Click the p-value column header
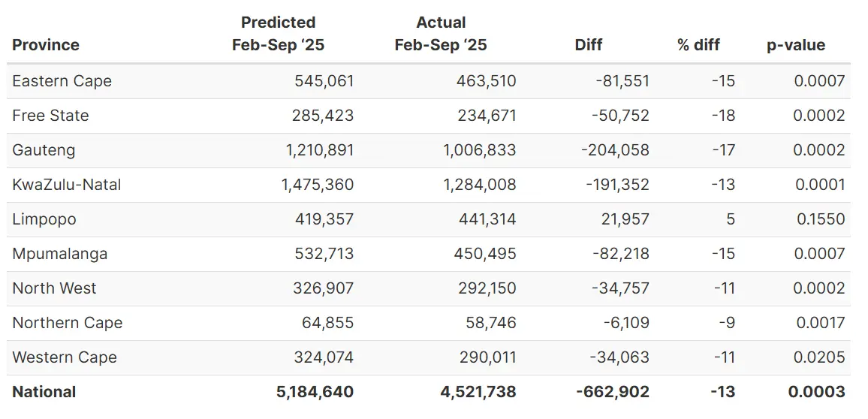This screenshot has width=868, height=419. pos(795,45)
